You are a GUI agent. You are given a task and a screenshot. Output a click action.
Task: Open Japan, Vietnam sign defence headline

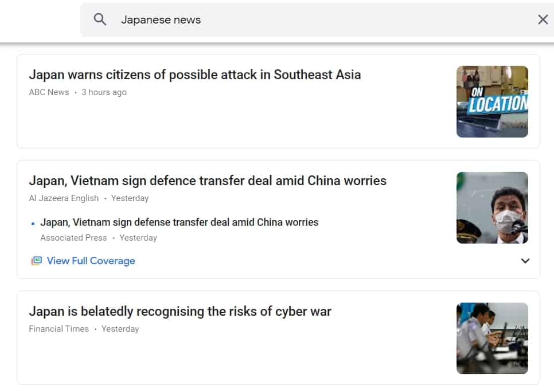[x=208, y=181]
